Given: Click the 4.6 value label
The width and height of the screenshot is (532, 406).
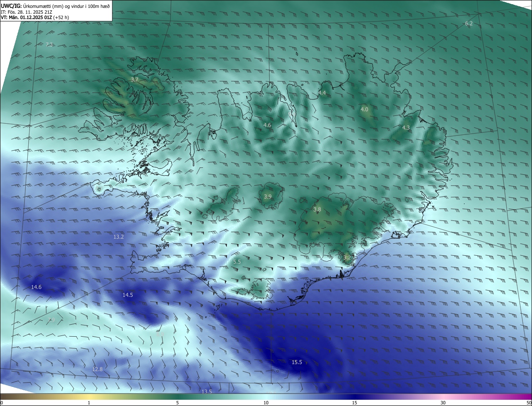Looking at the screenshot, I should pos(267,125).
